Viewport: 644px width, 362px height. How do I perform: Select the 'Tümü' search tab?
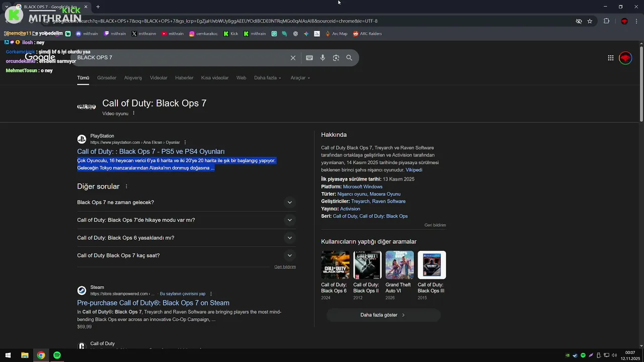(83, 78)
